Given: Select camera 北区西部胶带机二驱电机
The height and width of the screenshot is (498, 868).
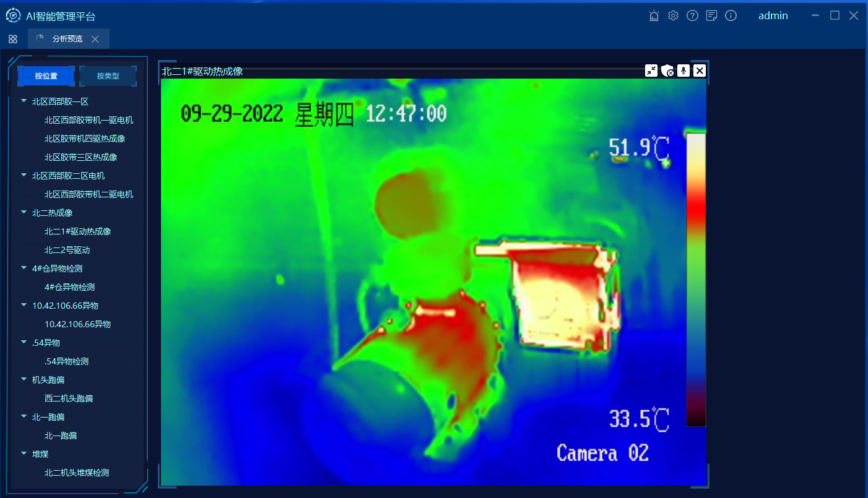Looking at the screenshot, I should 89,194.
